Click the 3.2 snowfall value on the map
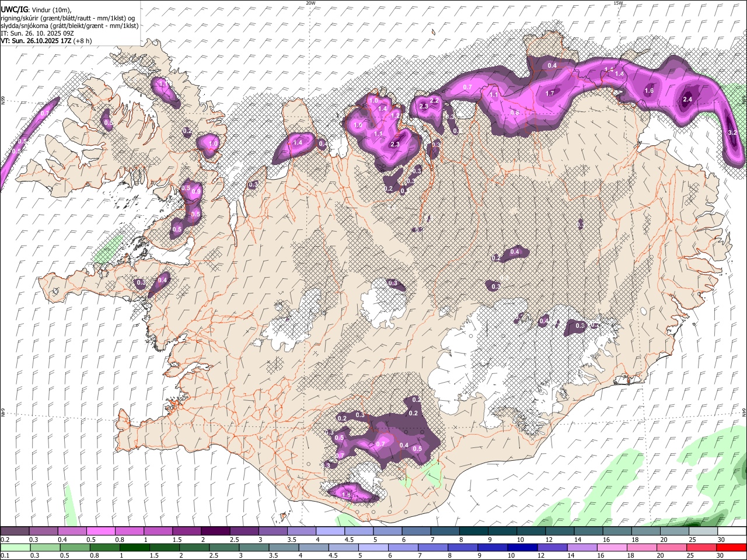 pos(733,134)
